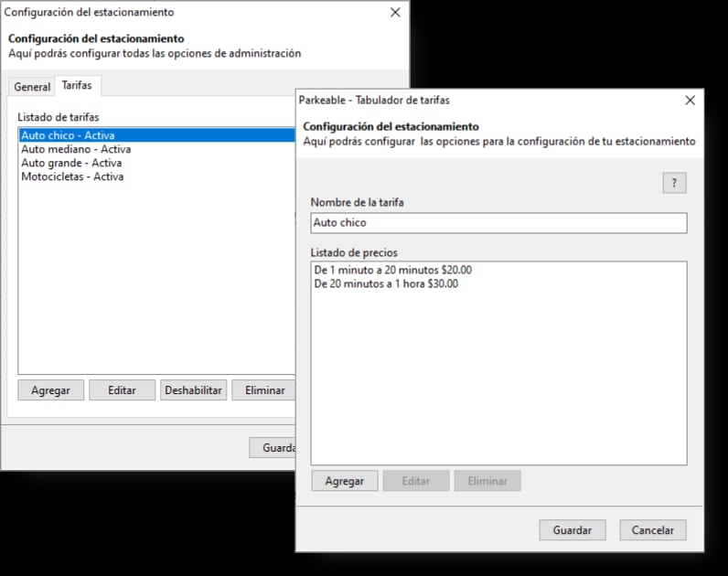Open help with the question mark button
The width and height of the screenshot is (728, 576).
674,183
